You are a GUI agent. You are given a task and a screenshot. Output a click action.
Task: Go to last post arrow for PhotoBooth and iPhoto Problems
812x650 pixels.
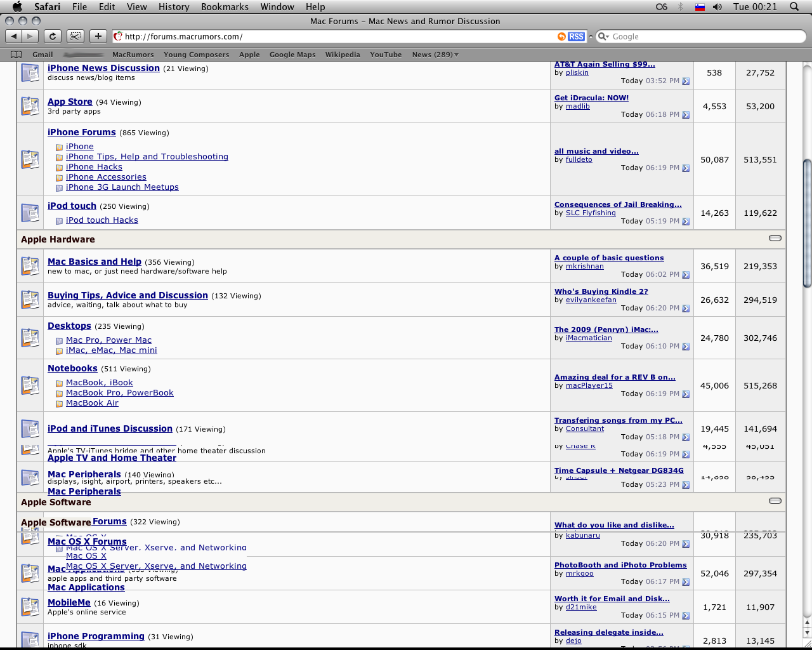(x=686, y=582)
